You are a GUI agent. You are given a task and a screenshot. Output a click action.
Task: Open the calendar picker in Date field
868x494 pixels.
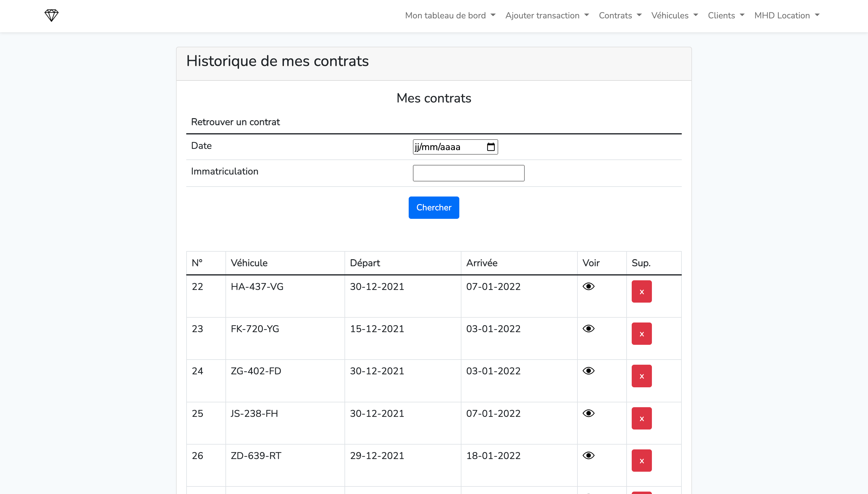pyautogui.click(x=490, y=147)
